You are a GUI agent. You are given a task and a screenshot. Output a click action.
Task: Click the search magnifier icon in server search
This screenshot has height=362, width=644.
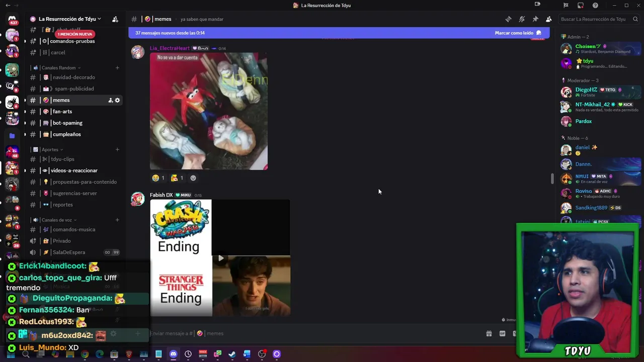636,19
